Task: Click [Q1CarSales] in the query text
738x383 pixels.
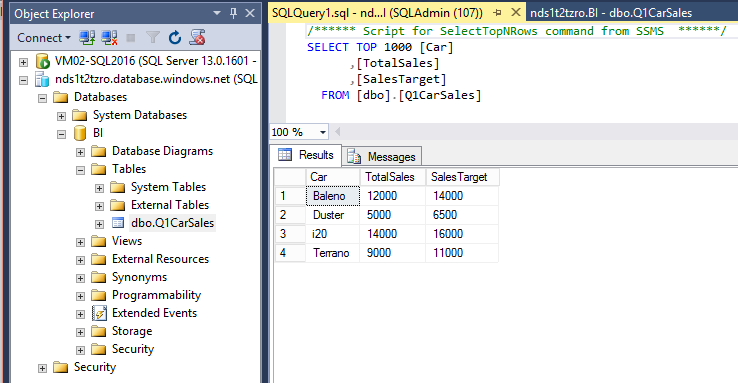Action: (440, 95)
